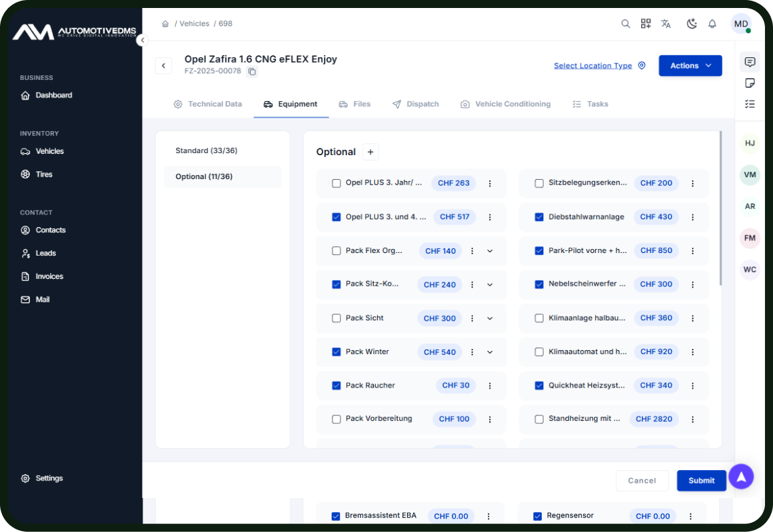Open the checklist icon in right rail

[750, 104]
